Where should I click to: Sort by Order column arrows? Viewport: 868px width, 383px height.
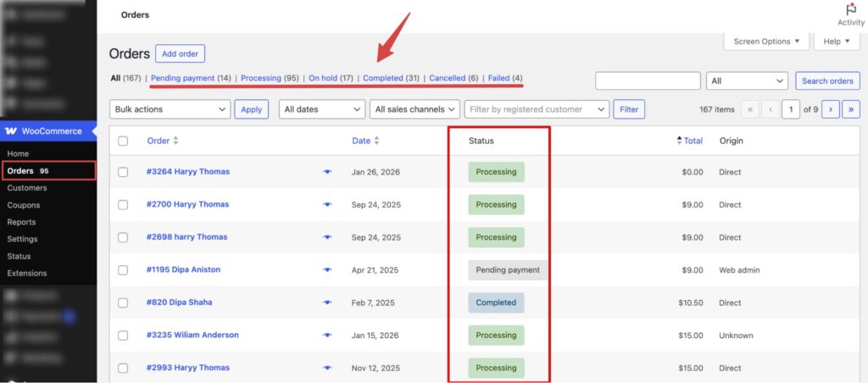click(175, 141)
